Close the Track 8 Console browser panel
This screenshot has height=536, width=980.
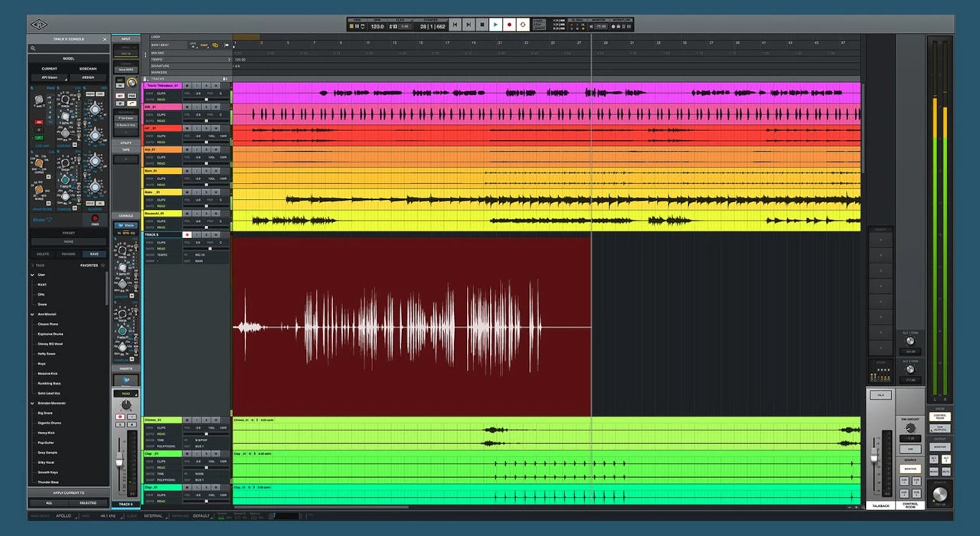pos(105,39)
